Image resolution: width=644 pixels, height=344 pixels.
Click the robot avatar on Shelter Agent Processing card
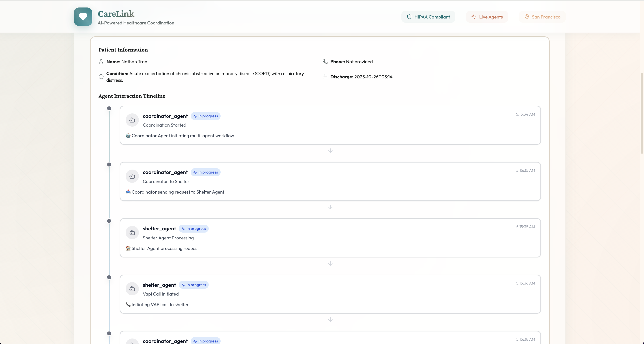[x=132, y=233]
